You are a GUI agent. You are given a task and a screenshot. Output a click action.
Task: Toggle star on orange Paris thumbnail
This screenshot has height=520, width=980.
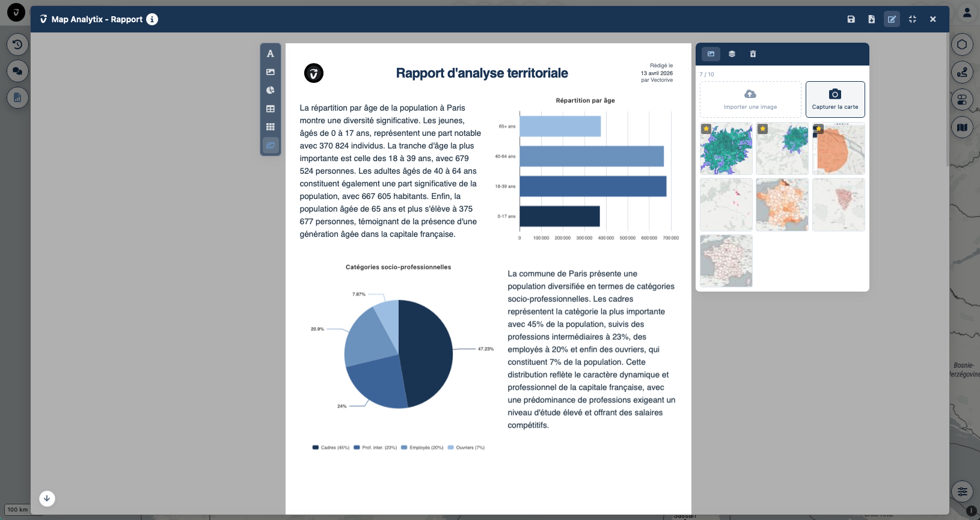818,129
